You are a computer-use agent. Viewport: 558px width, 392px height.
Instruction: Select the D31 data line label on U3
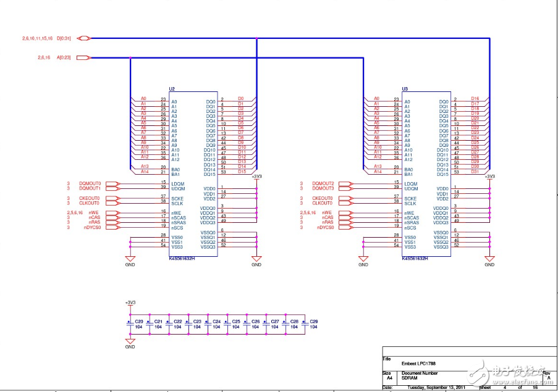[x=475, y=172]
